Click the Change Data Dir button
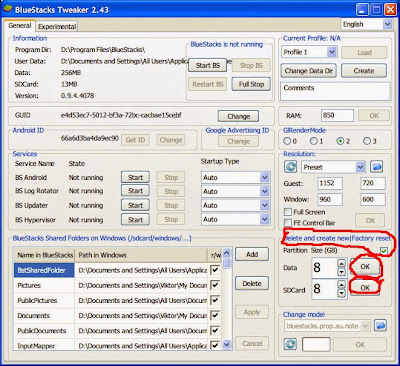 tap(309, 71)
